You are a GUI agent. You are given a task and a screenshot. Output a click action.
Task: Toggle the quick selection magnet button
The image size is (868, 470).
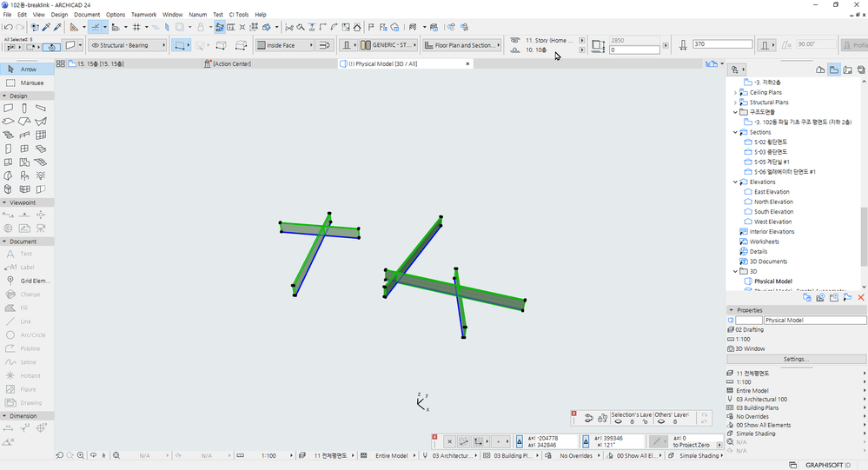point(51,47)
